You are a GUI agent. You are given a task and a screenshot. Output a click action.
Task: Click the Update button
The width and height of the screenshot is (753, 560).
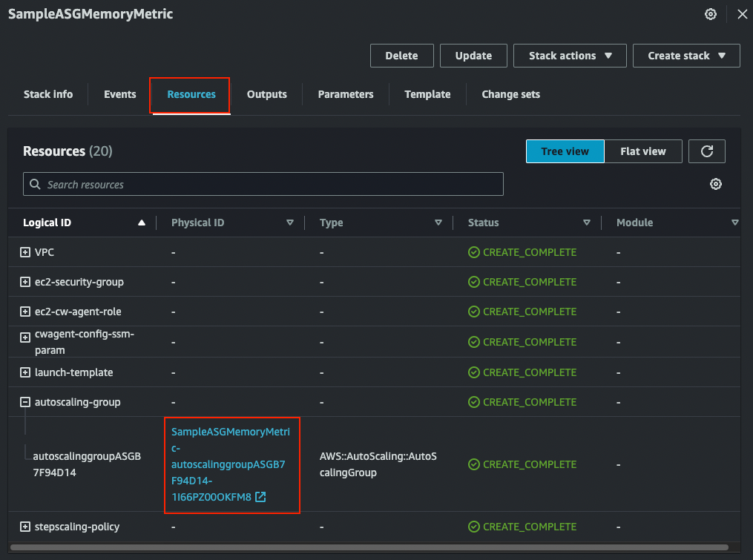(473, 56)
